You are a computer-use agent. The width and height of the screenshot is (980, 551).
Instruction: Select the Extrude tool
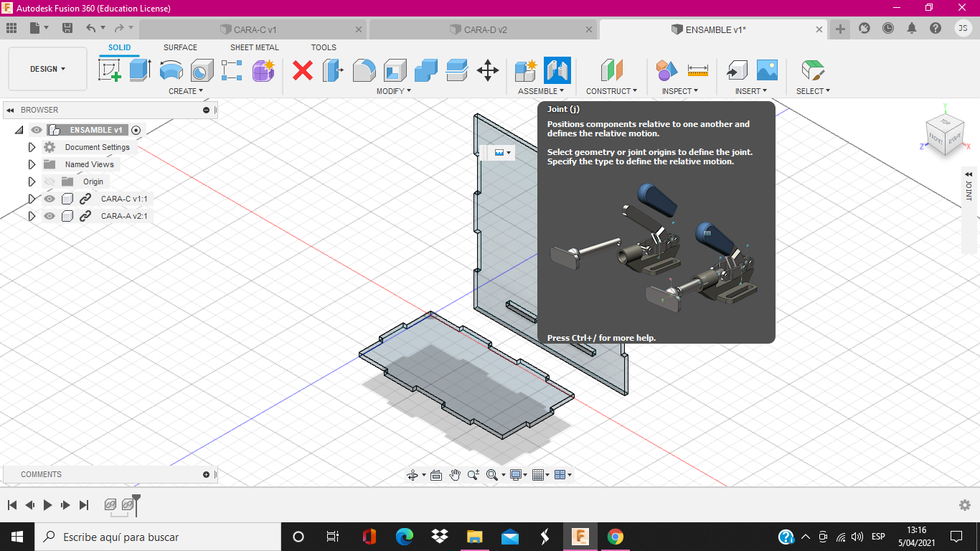141,70
